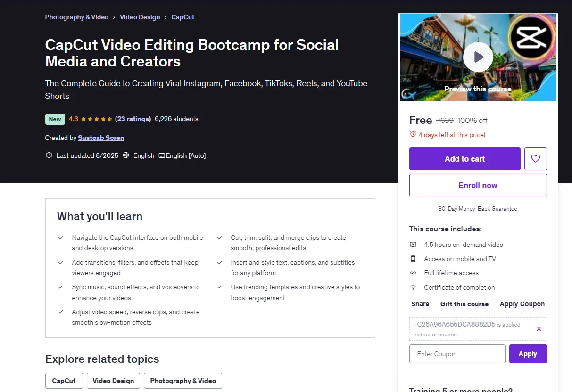Screen dimensions: 572x392
Task: Click the lifetime access infinity icon
Action: point(413,273)
